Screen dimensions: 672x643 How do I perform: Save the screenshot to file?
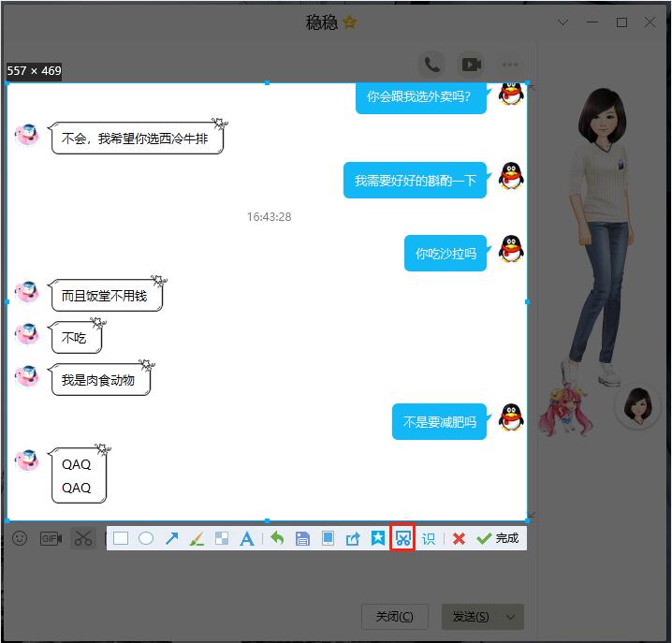[x=302, y=538]
